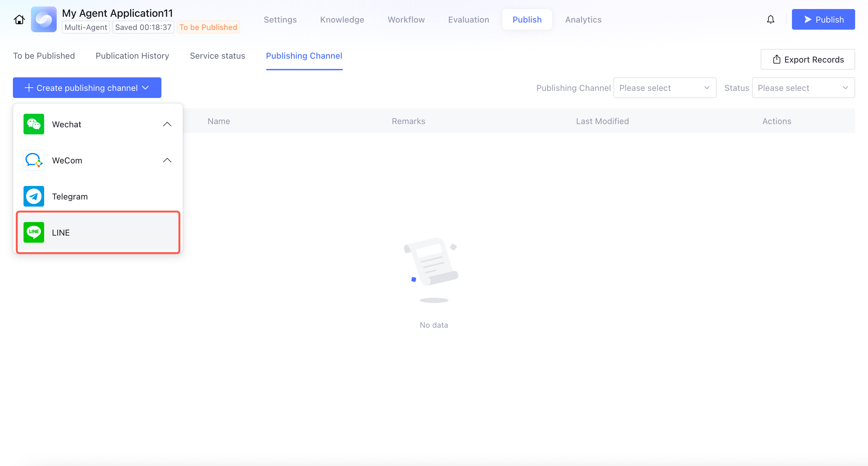Viewport: 868px width, 466px height.
Task: Open the Service status tab
Action: click(217, 56)
